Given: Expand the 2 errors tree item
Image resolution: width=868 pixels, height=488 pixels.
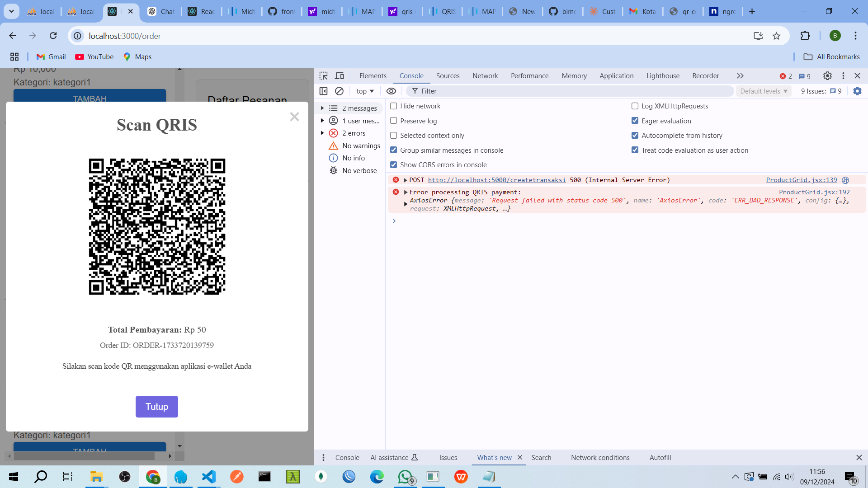Looking at the screenshot, I should coord(322,133).
